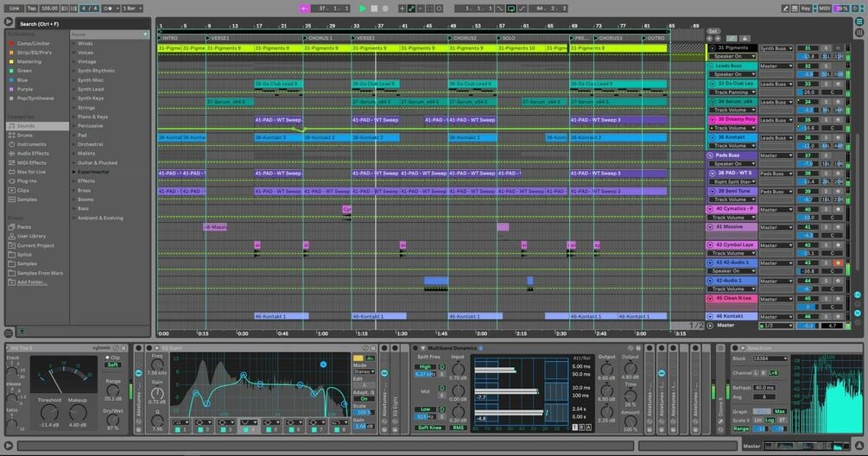Click Set locator button
Viewport: 868px width, 456px height.
[x=713, y=31]
